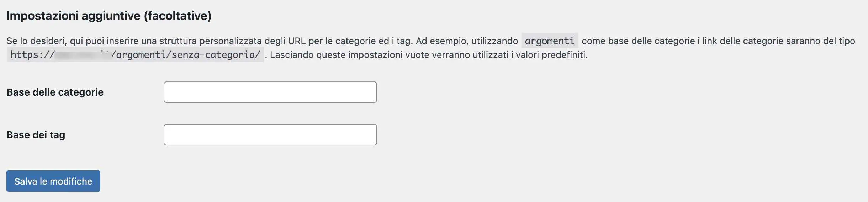This screenshot has height=202, width=868.
Task: Focus the Base dei tag input box
Action: tap(270, 135)
